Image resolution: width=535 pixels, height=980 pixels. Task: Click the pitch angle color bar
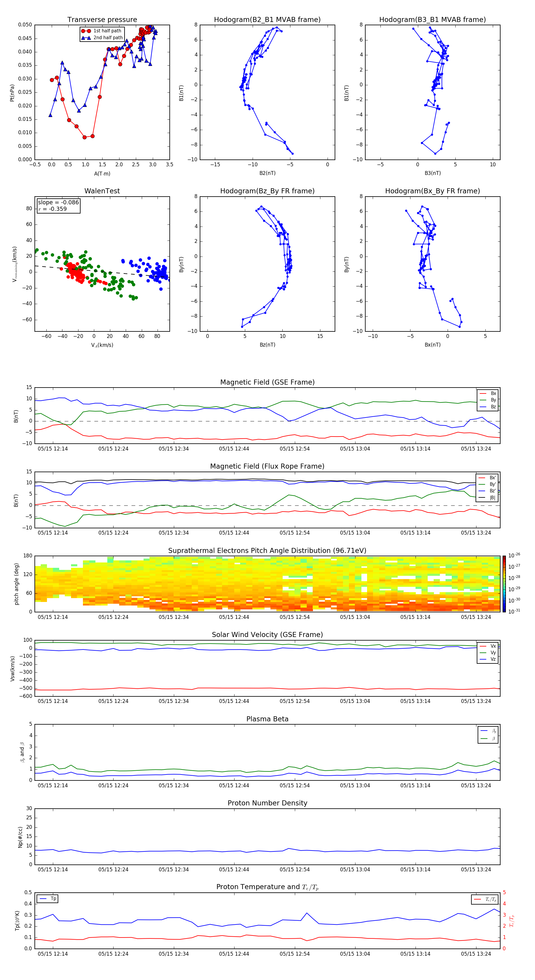(504, 584)
